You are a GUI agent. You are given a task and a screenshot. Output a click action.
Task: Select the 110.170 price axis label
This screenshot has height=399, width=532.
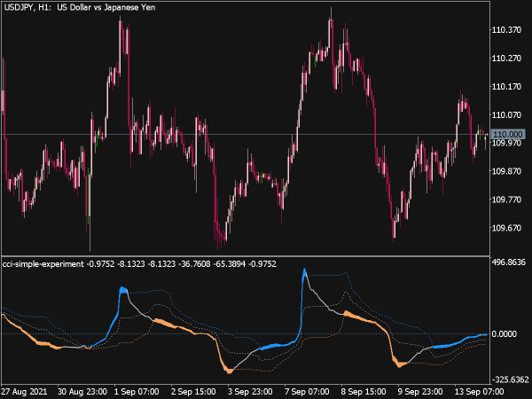point(506,87)
